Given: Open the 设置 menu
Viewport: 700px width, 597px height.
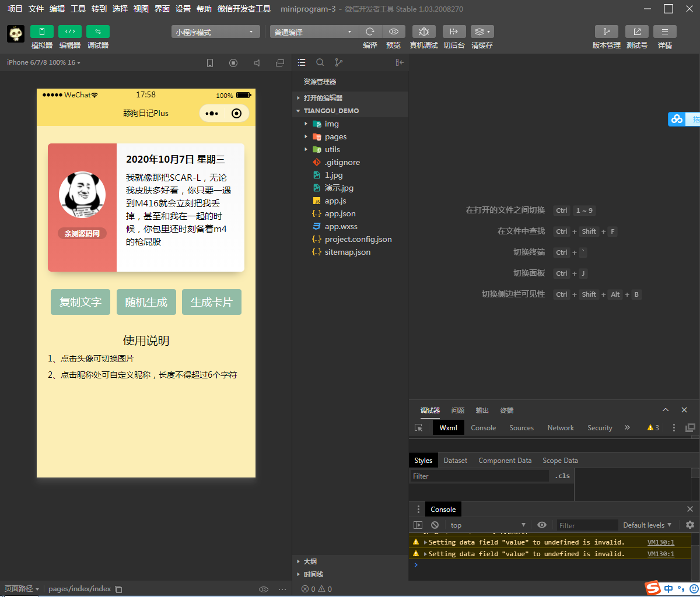Looking at the screenshot, I should click(183, 9).
